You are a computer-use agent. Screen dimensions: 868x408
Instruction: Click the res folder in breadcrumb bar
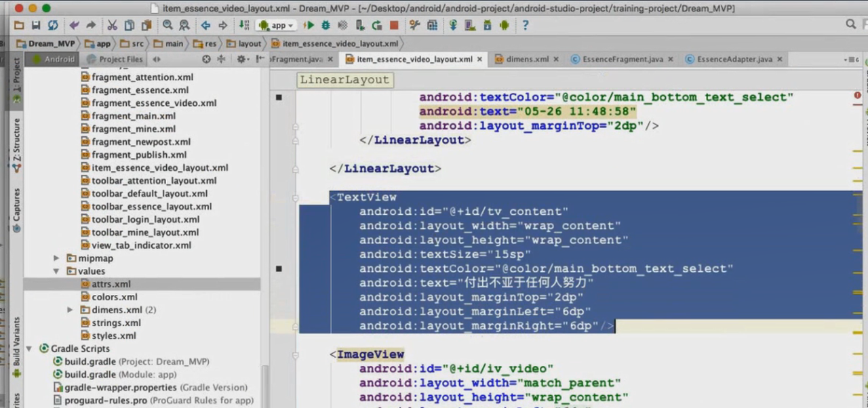tap(210, 43)
